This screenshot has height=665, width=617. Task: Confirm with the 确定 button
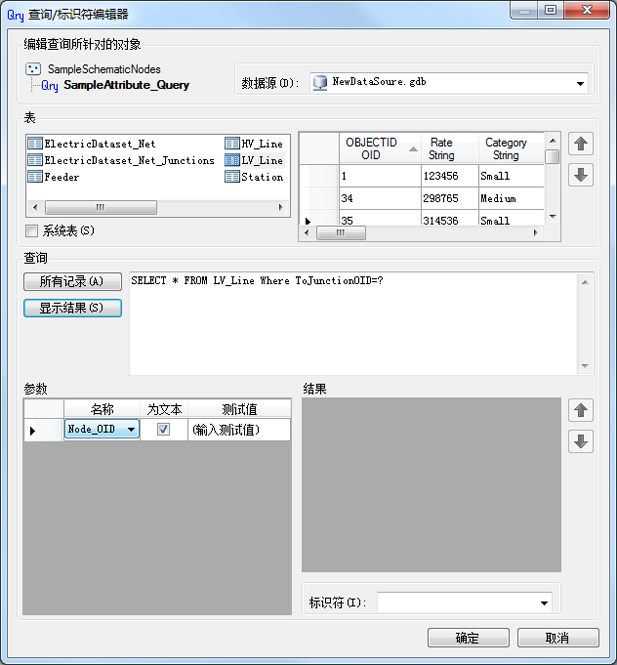pyautogui.click(x=467, y=638)
